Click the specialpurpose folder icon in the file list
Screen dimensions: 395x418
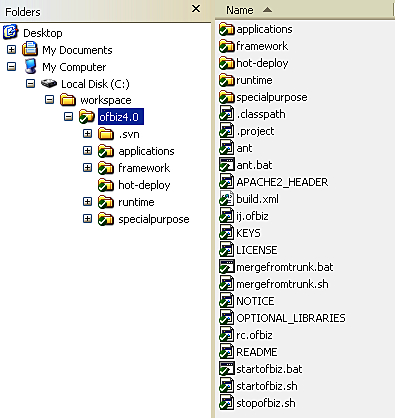tap(227, 97)
